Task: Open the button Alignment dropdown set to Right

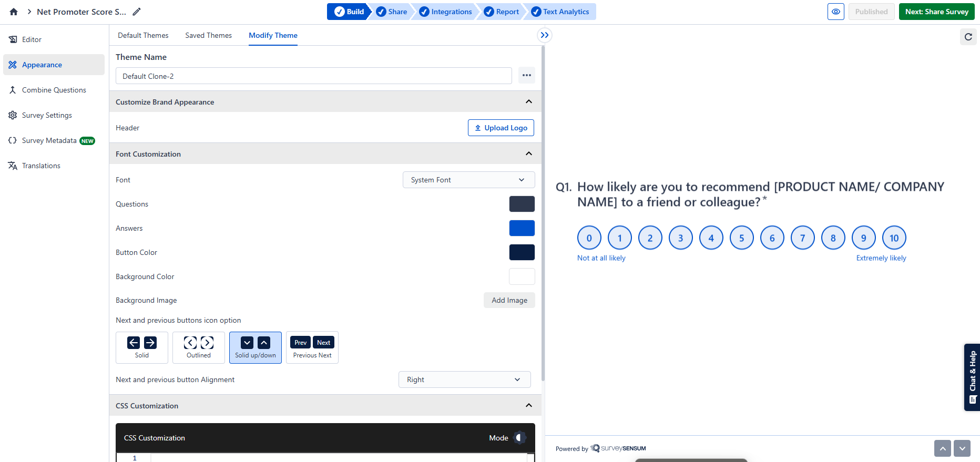Action: pyautogui.click(x=464, y=379)
